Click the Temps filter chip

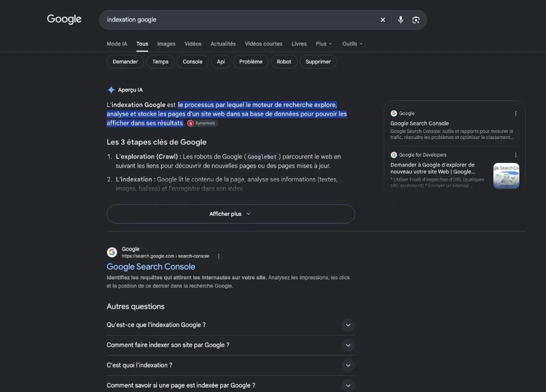pyautogui.click(x=160, y=61)
